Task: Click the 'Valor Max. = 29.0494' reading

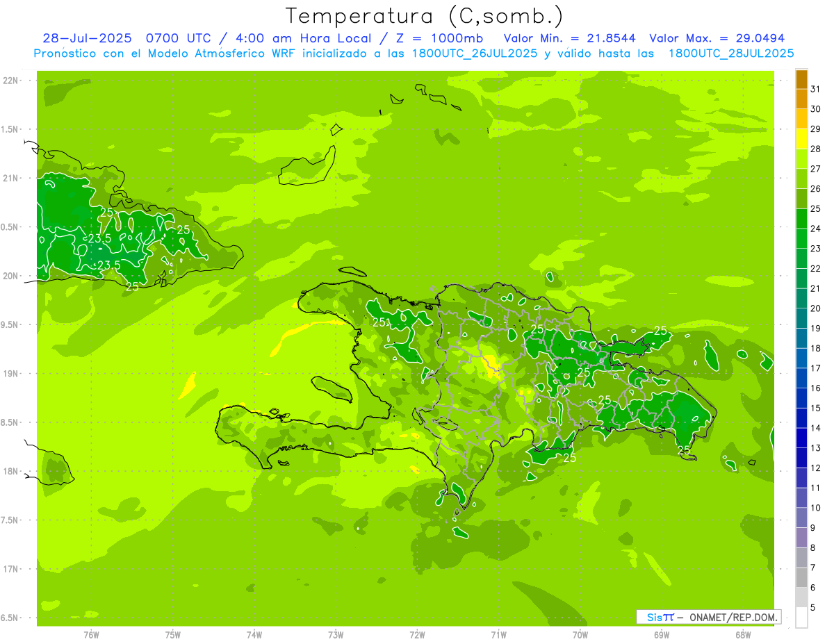Action: tap(717, 38)
